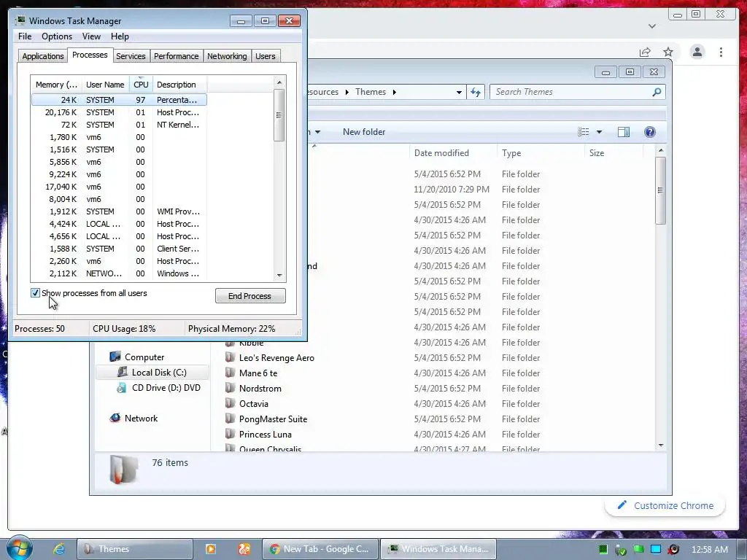Click Themes in the Explorer address bar
Image resolution: width=747 pixels, height=560 pixels.
click(x=371, y=92)
